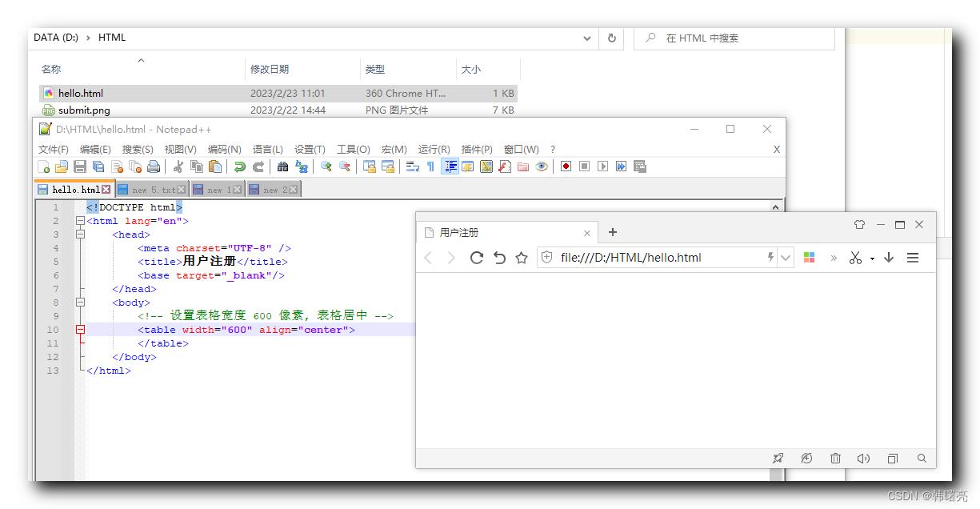
Task: Open the 设置(T) menu in Notepad++
Action: click(310, 150)
